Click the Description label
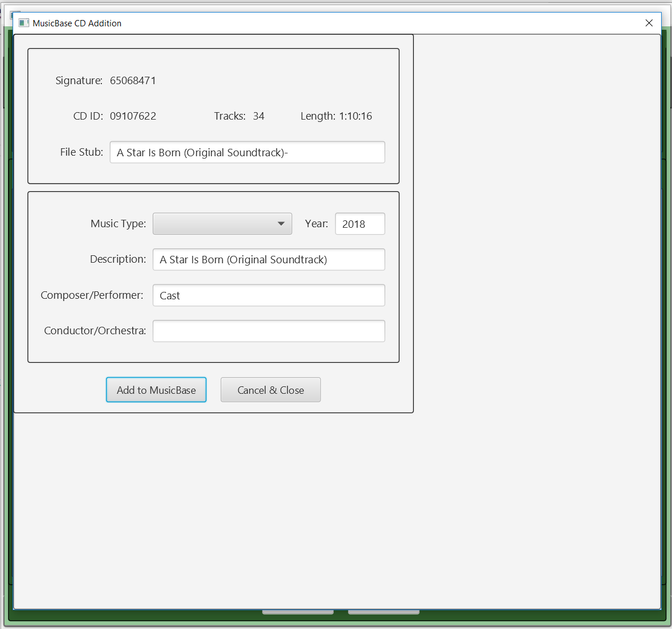 (118, 259)
